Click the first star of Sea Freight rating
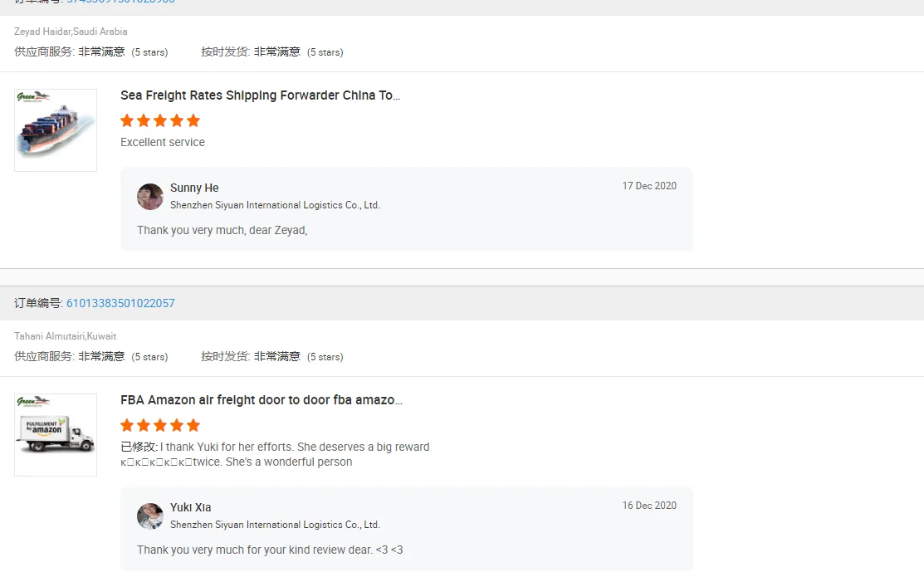The height and width of the screenshot is (572, 924). (127, 120)
